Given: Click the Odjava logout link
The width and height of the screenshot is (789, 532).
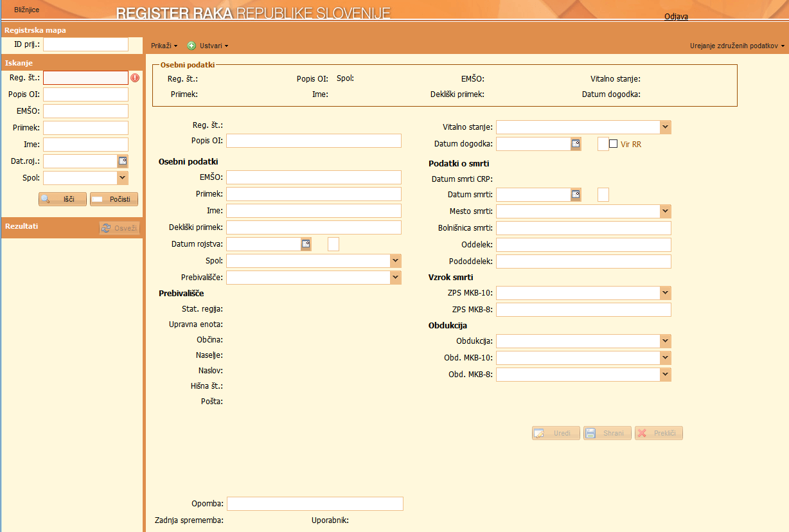Looking at the screenshot, I should click(x=676, y=17).
